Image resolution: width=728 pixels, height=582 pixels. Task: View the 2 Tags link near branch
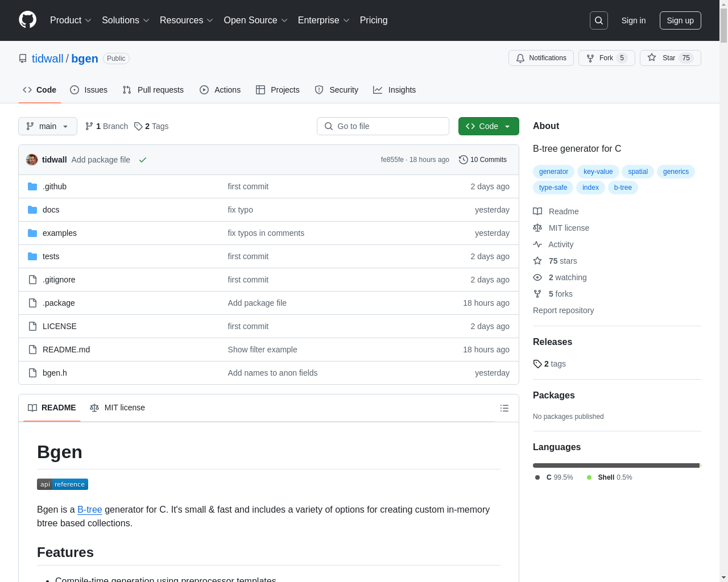coord(151,126)
